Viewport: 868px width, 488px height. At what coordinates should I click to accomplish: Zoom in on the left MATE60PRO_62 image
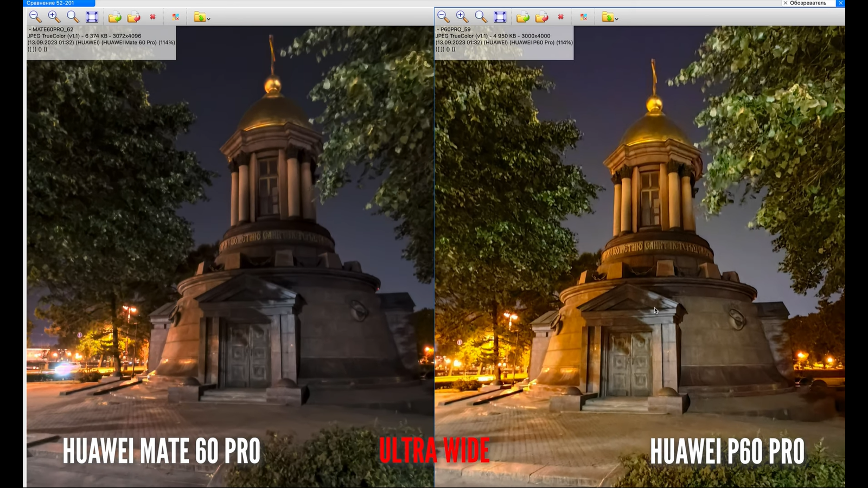[54, 17]
